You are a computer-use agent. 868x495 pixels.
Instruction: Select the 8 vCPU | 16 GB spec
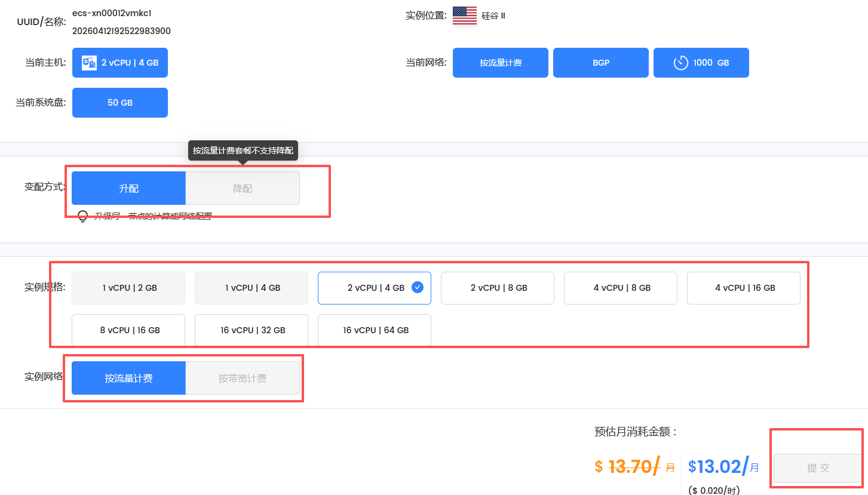pos(128,330)
